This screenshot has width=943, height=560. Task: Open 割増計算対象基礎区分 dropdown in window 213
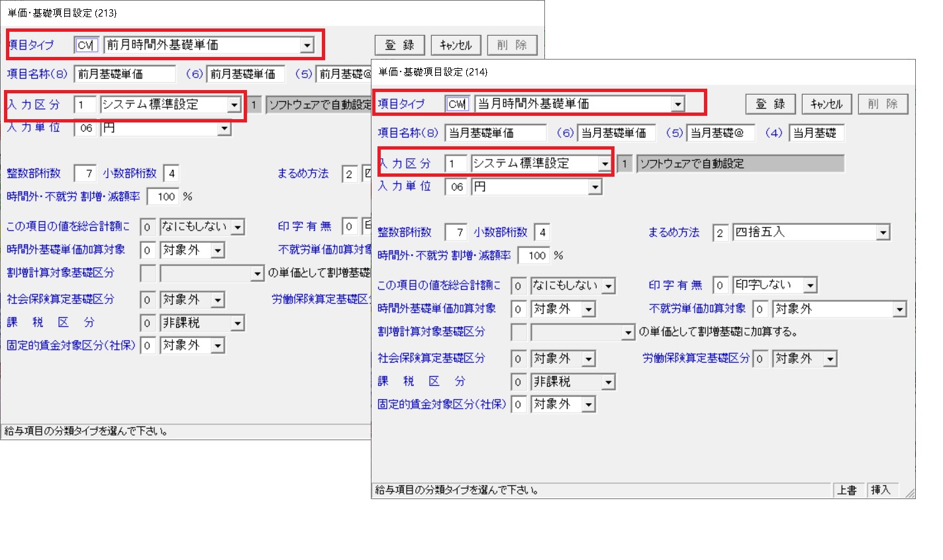[258, 273]
